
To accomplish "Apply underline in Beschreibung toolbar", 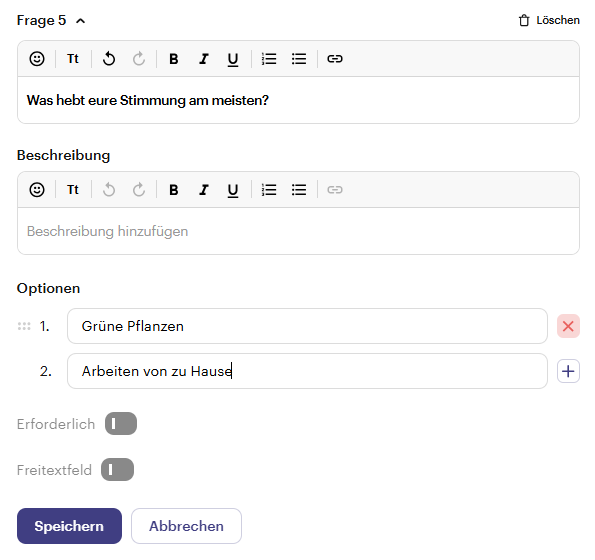I will point(233,190).
